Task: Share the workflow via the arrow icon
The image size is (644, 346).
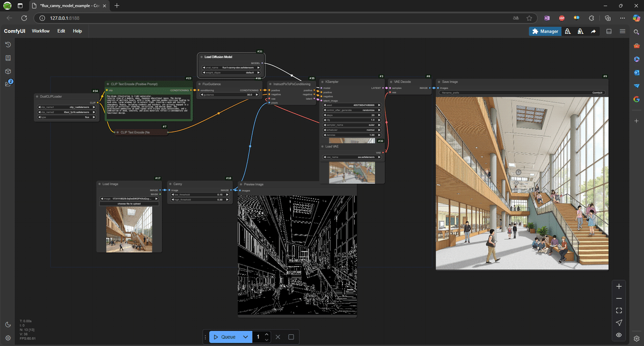Action: pos(593,31)
